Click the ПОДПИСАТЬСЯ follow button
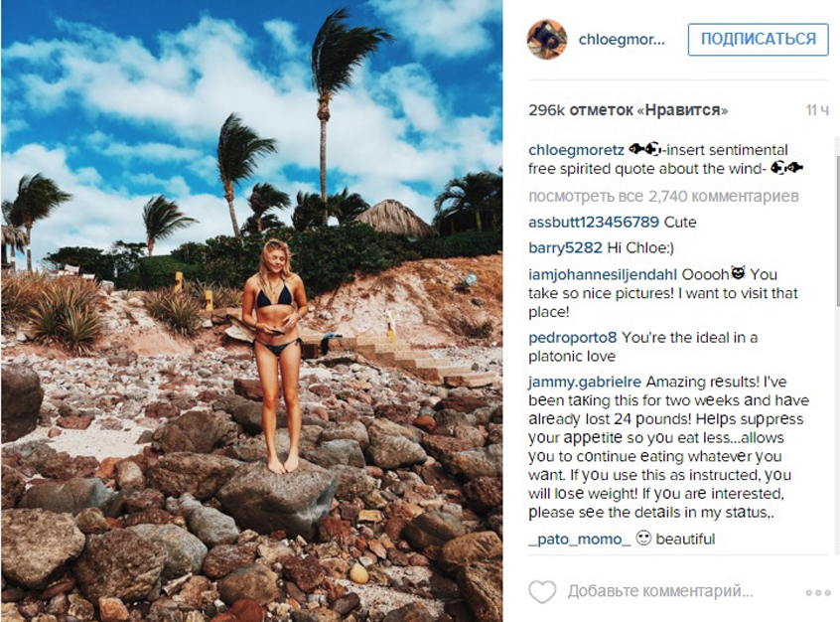This screenshot has height=622, width=840. (x=758, y=39)
